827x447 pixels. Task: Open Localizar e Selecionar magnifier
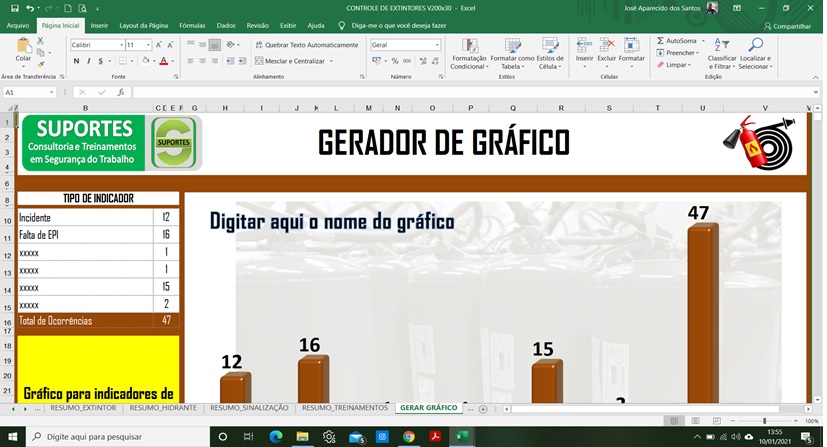[755, 54]
